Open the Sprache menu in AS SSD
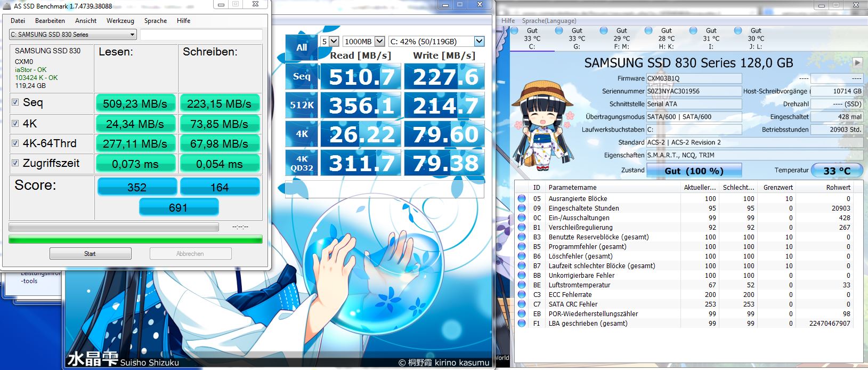Screen dimensions: 868x370 click(x=156, y=21)
